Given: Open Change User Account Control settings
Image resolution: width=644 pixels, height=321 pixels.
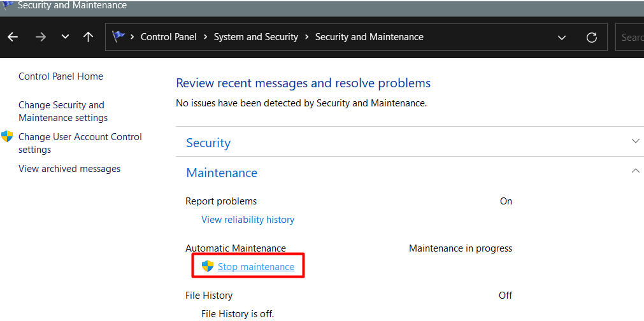Looking at the screenshot, I should [80, 143].
